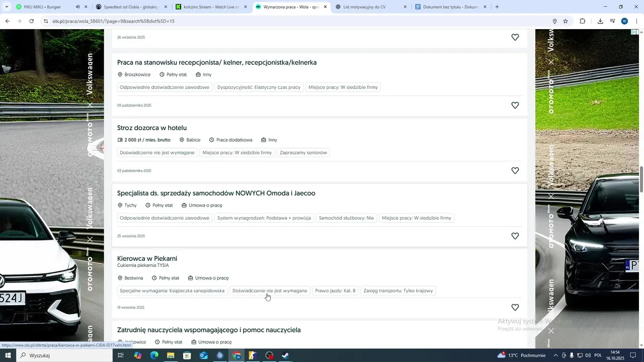Open the Chrome extensions menu
The width and height of the screenshot is (644, 362).
click(583, 21)
